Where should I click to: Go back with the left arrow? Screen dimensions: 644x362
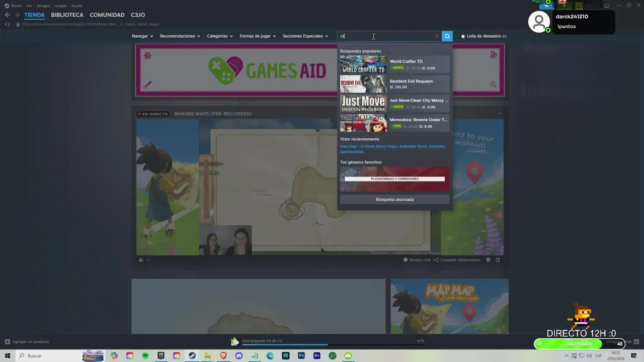click(x=7, y=15)
